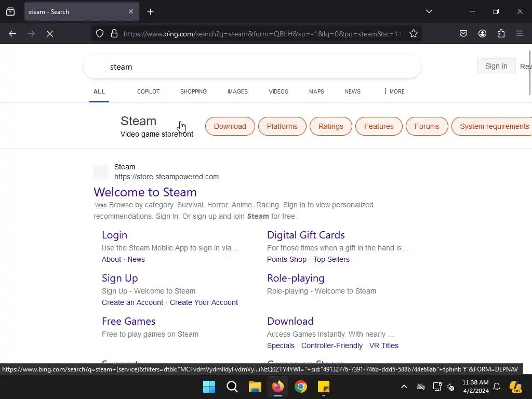Open the Create an Account link

132,302
